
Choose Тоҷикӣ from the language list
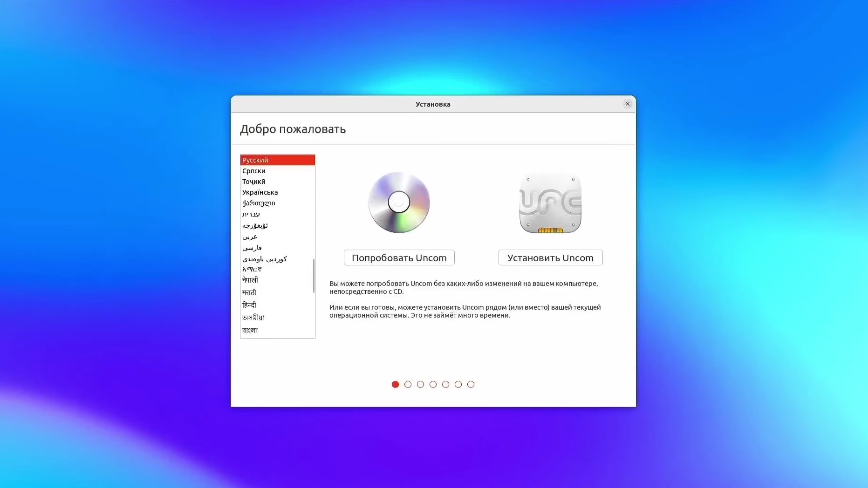point(278,182)
